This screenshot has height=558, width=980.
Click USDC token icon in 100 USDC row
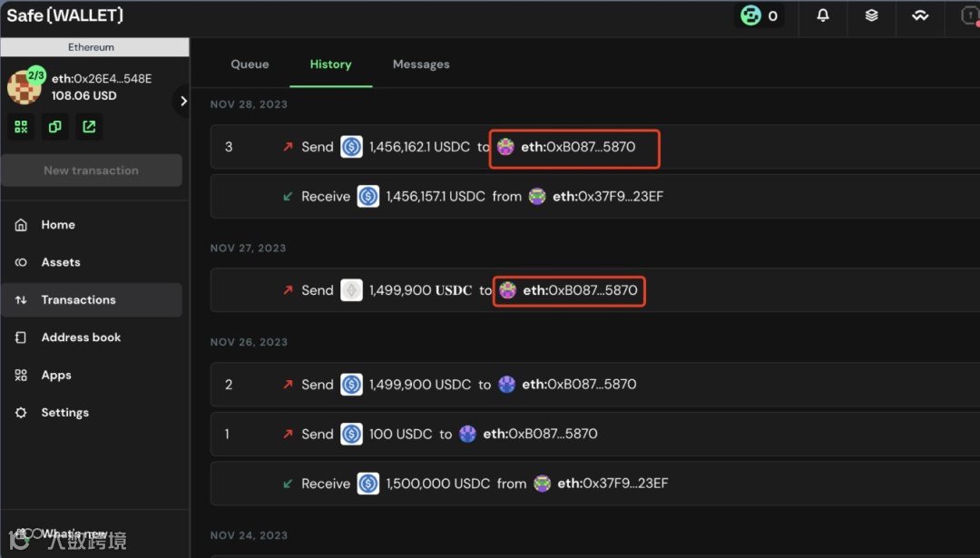pos(351,434)
